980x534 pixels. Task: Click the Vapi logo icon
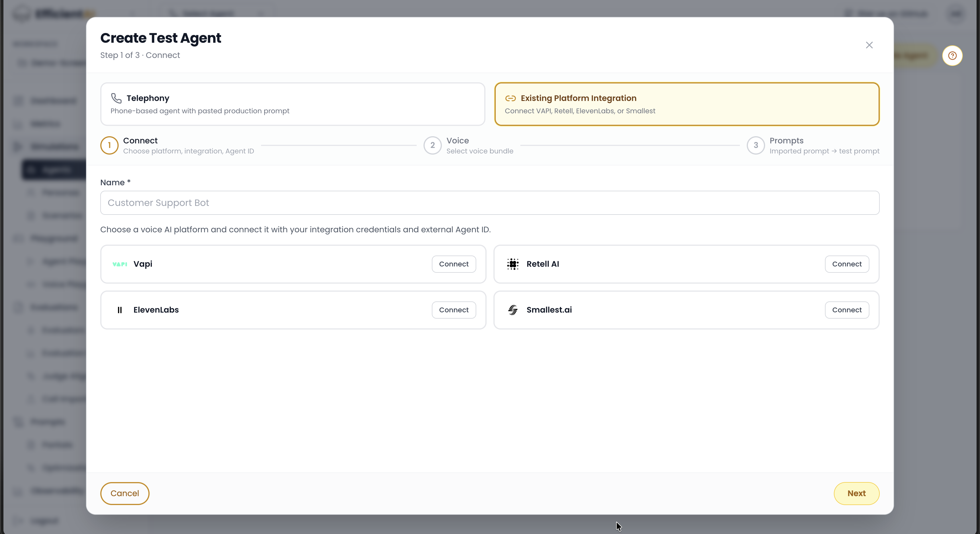pyautogui.click(x=119, y=264)
